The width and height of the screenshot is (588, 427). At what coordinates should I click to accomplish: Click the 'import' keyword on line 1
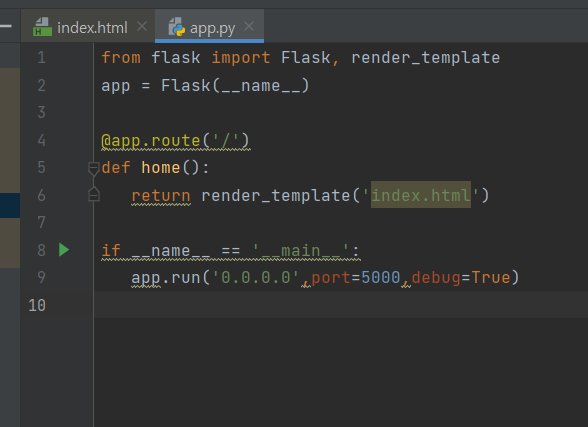click(241, 58)
